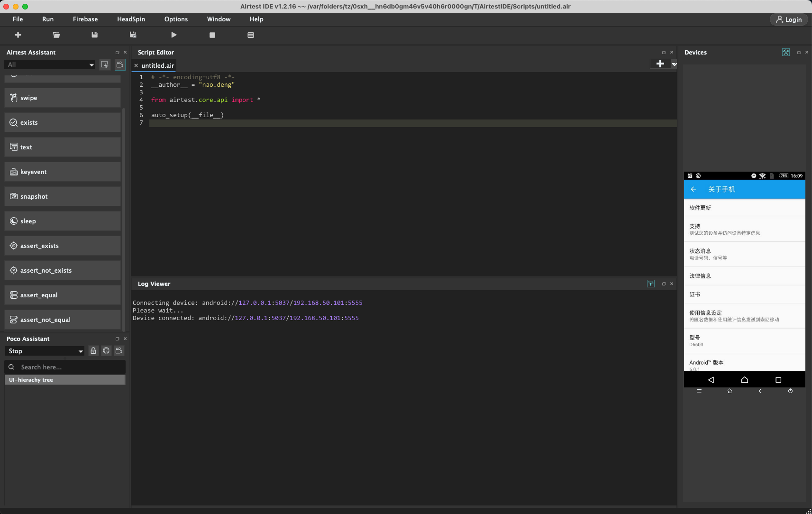Open the Airtest Assistant 'All' dropdown
812x514 pixels.
click(x=50, y=64)
